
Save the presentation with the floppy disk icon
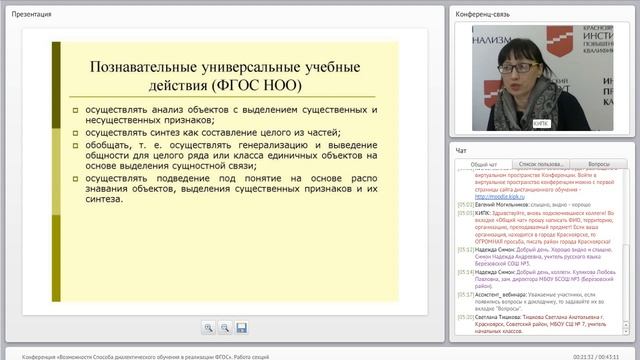[242, 328]
